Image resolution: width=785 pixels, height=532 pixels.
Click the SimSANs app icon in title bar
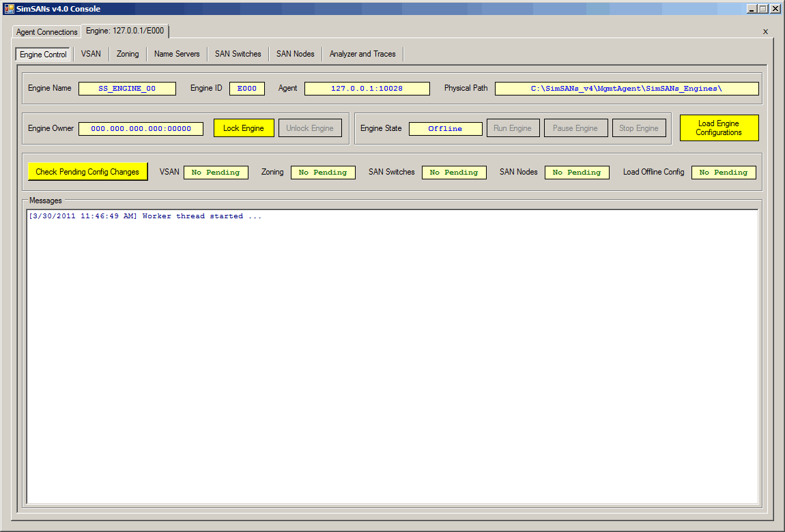pyautogui.click(x=9, y=9)
